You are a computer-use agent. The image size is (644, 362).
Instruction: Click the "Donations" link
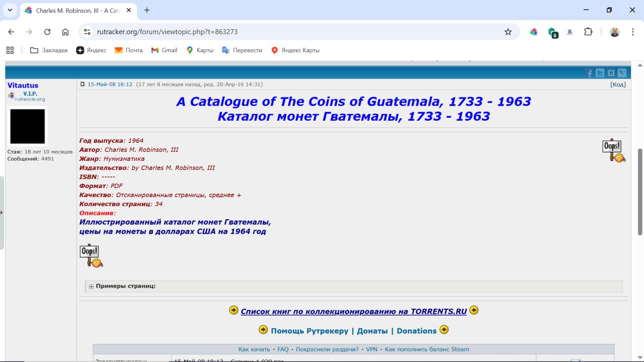[x=416, y=331]
